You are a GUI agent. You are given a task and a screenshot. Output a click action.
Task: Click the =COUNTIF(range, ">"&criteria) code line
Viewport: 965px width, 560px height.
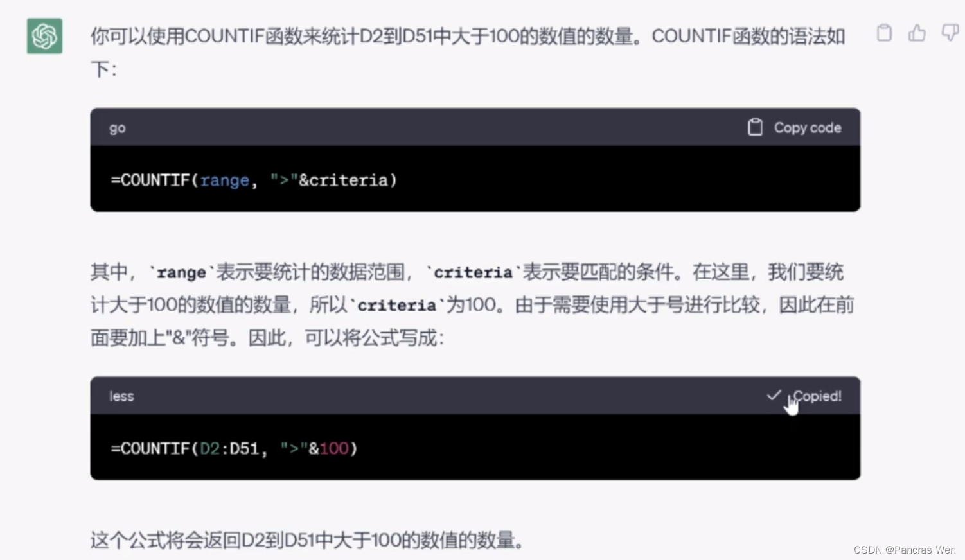(x=254, y=180)
